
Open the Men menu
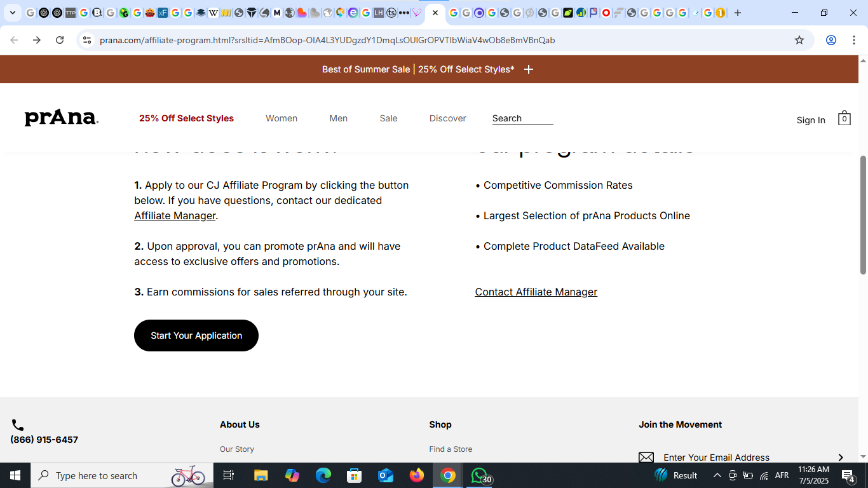pyautogui.click(x=339, y=118)
